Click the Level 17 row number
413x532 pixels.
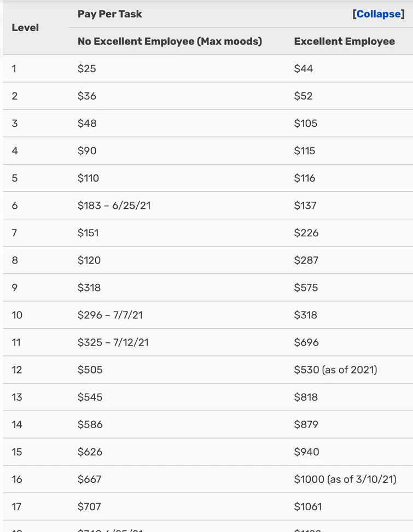coord(16,507)
